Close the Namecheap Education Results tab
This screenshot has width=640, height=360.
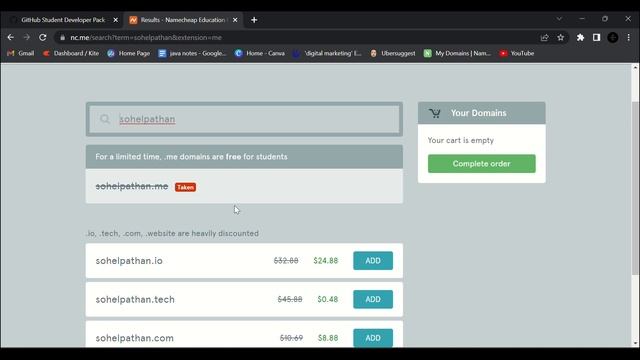point(235,20)
